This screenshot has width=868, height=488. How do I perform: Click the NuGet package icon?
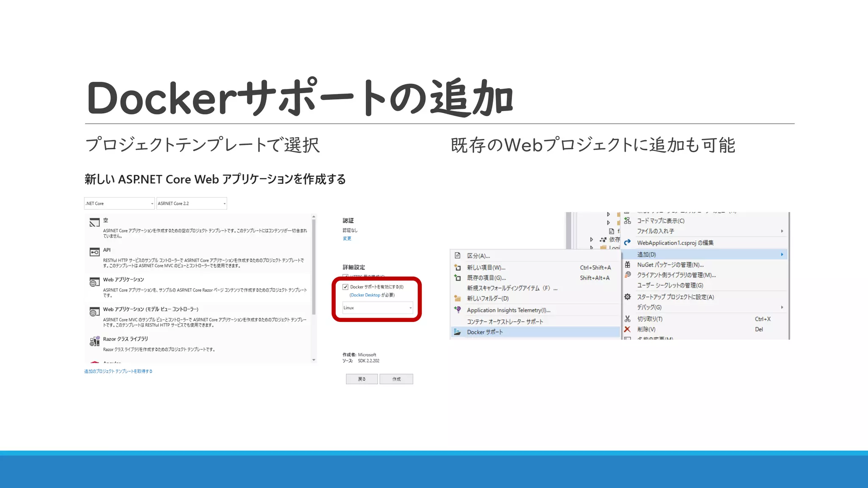click(628, 264)
